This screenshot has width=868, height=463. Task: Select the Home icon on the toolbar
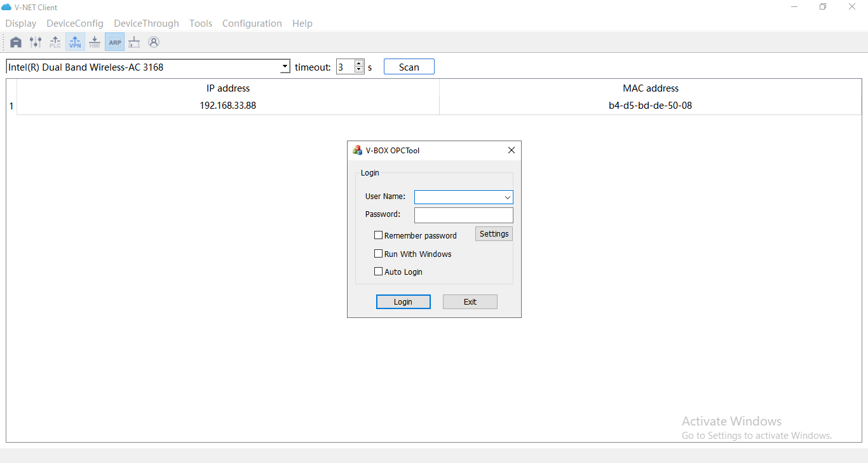click(15, 41)
